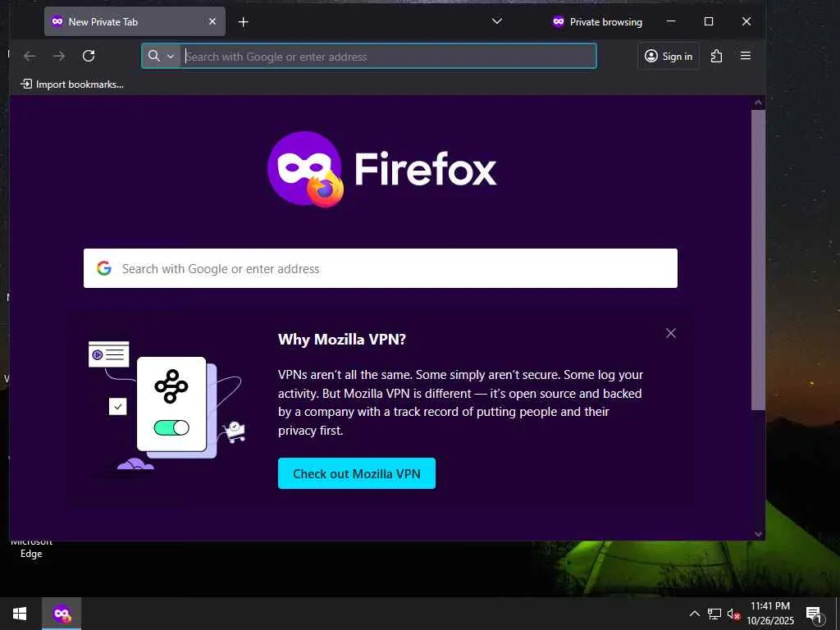Viewport: 840px width, 630px height.
Task: Click the page search box with Google logo
Action: [x=381, y=268]
